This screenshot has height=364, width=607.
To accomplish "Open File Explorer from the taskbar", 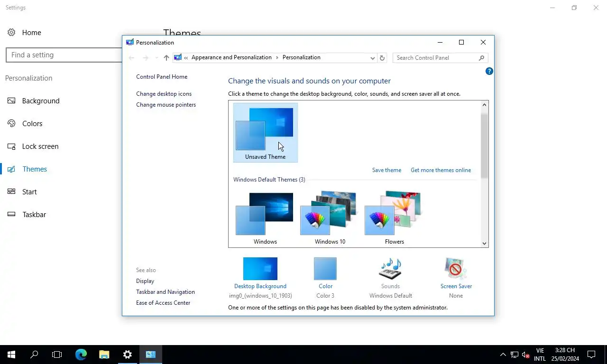I will click(x=104, y=355).
